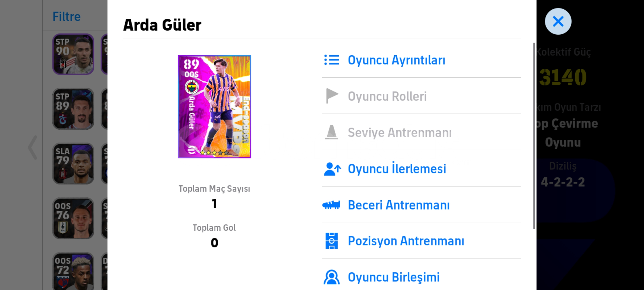644x290 pixels.
Task: Select the STP 90 Beşiktaş player card
Action: pyautogui.click(x=73, y=54)
